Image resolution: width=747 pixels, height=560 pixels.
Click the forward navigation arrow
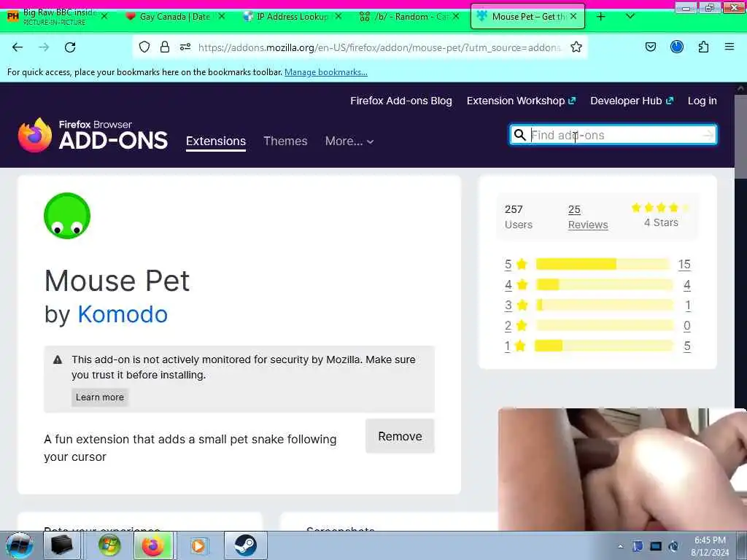44,47
